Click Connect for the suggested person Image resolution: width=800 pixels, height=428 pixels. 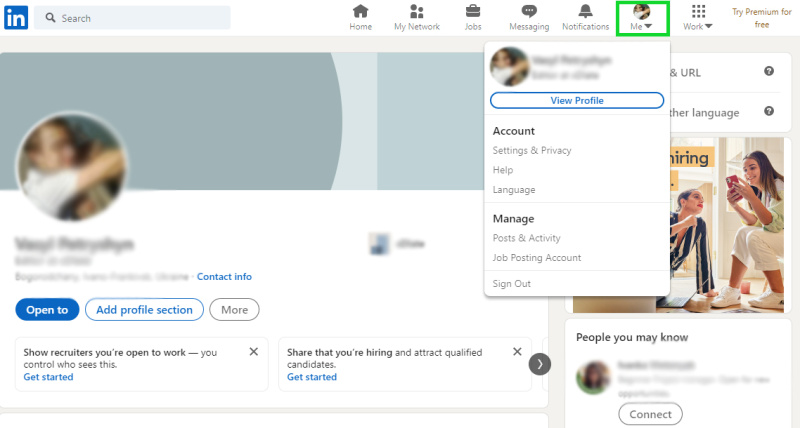click(x=650, y=414)
